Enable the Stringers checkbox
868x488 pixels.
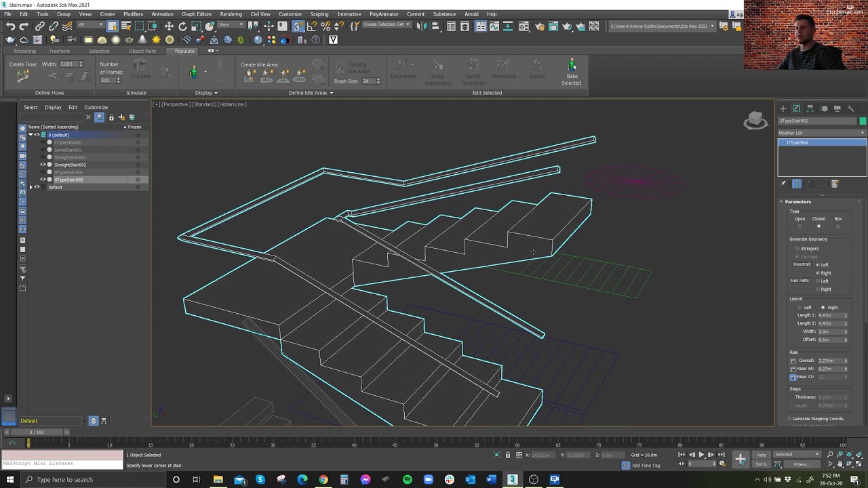[x=797, y=249]
